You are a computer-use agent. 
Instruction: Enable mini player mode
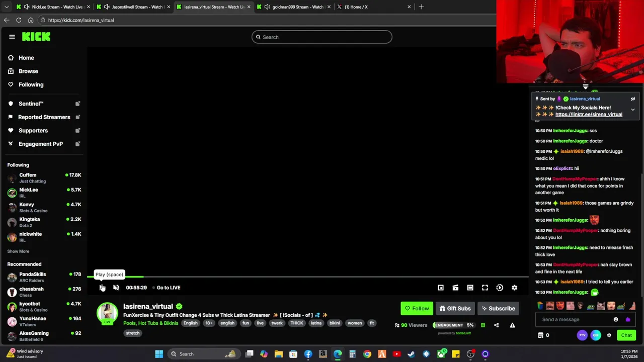pos(441,288)
